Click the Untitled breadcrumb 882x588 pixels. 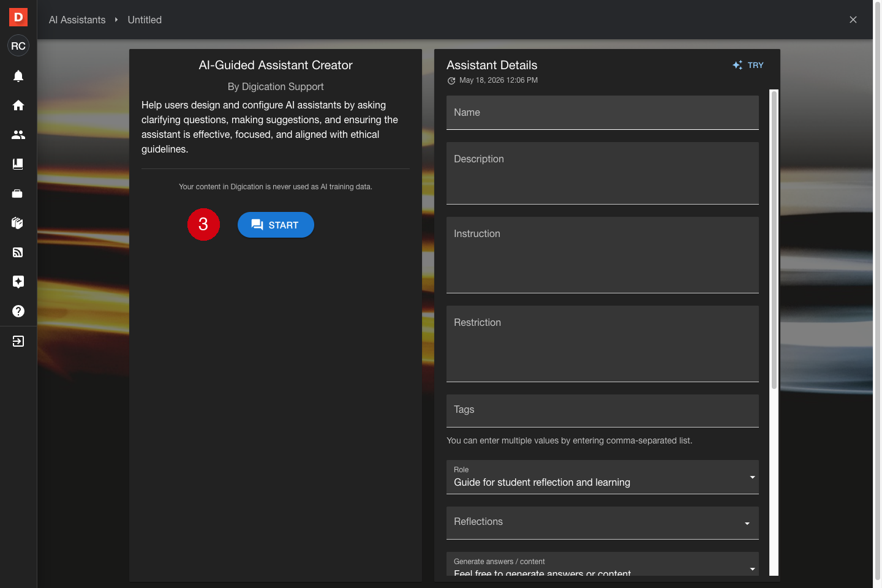click(x=145, y=20)
